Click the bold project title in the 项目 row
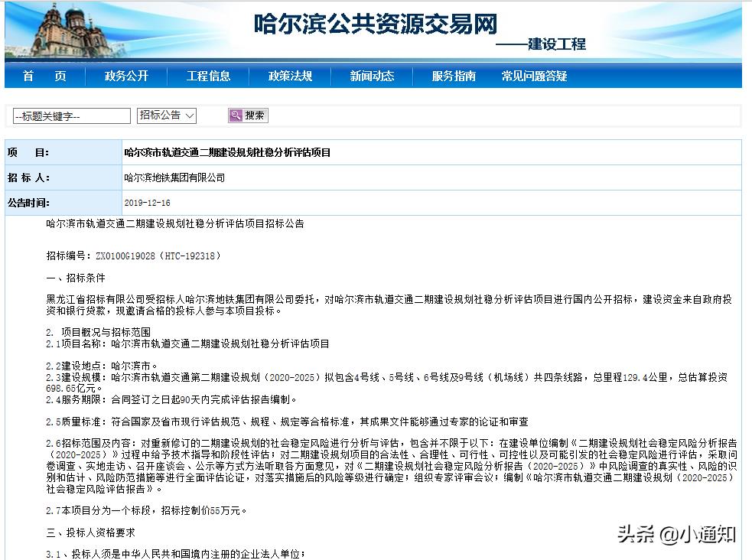752x560 pixels. (227, 152)
